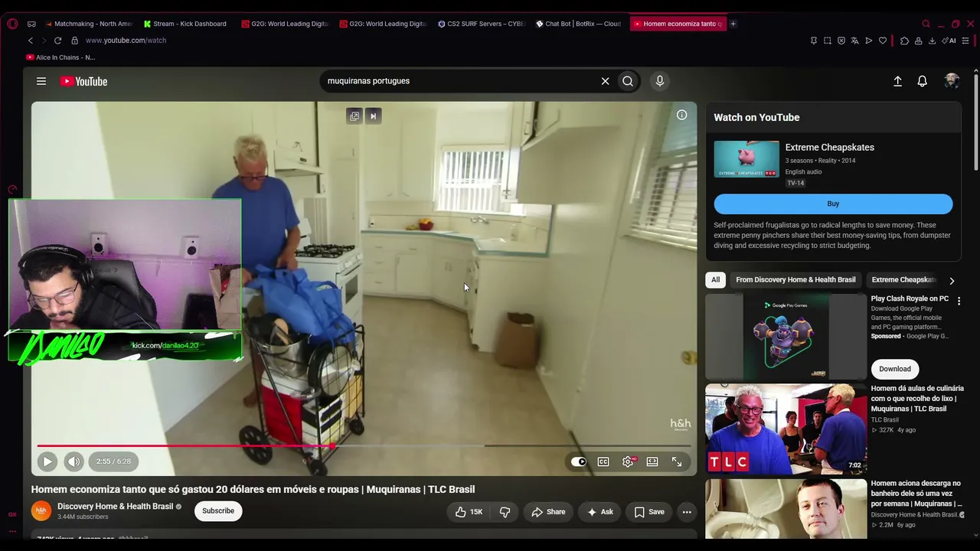Open 'Homem aciona descarga' video title
The width and height of the screenshot is (980, 551).
click(916, 494)
